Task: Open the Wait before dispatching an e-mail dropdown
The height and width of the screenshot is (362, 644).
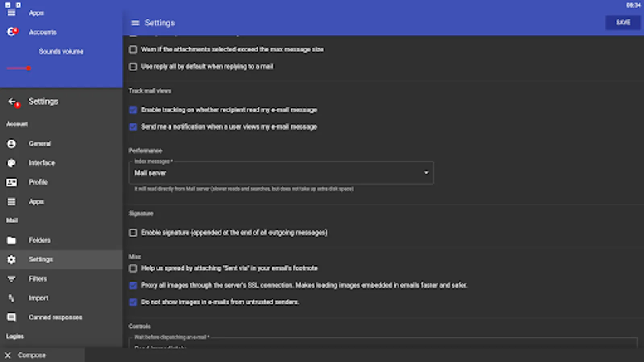Action: pyautogui.click(x=382, y=343)
